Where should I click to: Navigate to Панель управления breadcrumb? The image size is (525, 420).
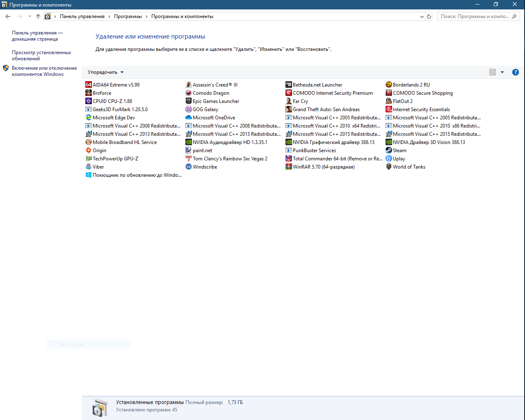pos(82,16)
